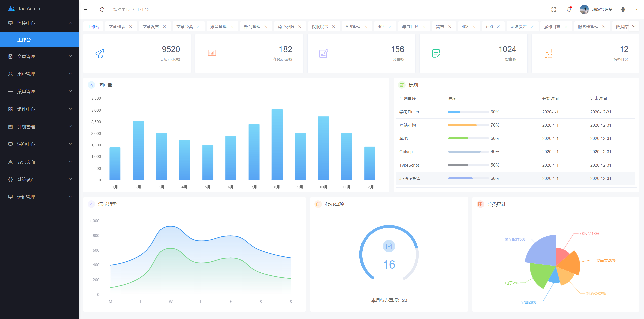Viewport: 644px width, 319px height.
Task: Click the 监控中心 breadcrumb link
Action: pyautogui.click(x=121, y=10)
